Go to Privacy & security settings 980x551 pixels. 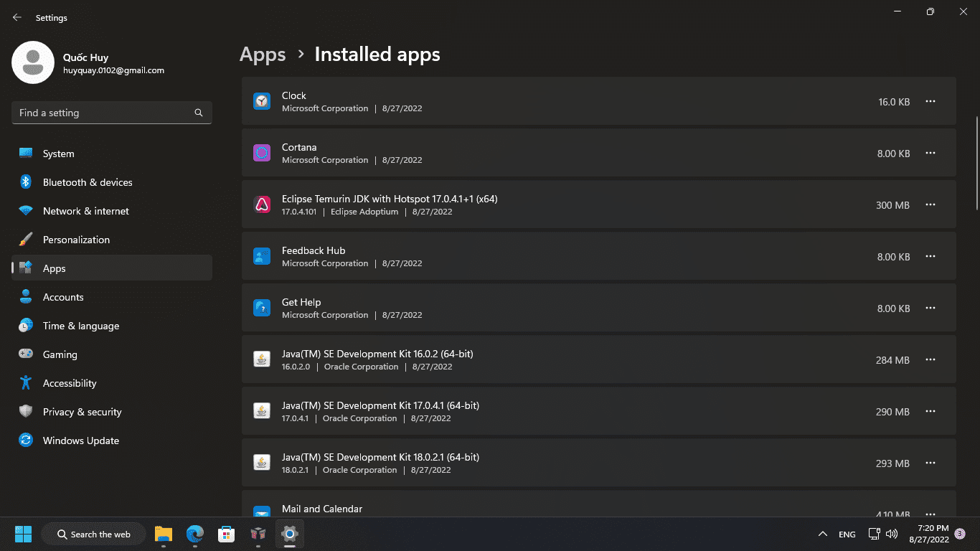pos(82,412)
